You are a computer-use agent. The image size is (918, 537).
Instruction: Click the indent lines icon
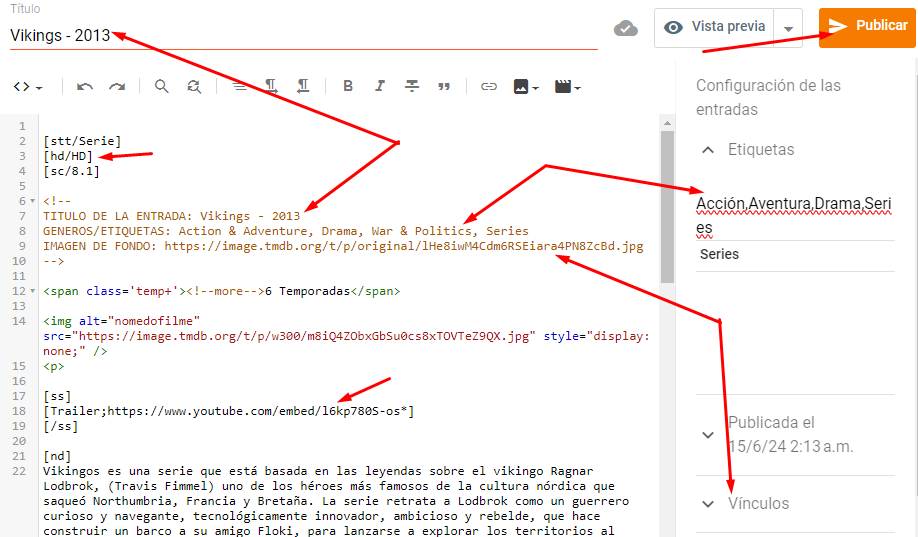pyautogui.click(x=239, y=87)
